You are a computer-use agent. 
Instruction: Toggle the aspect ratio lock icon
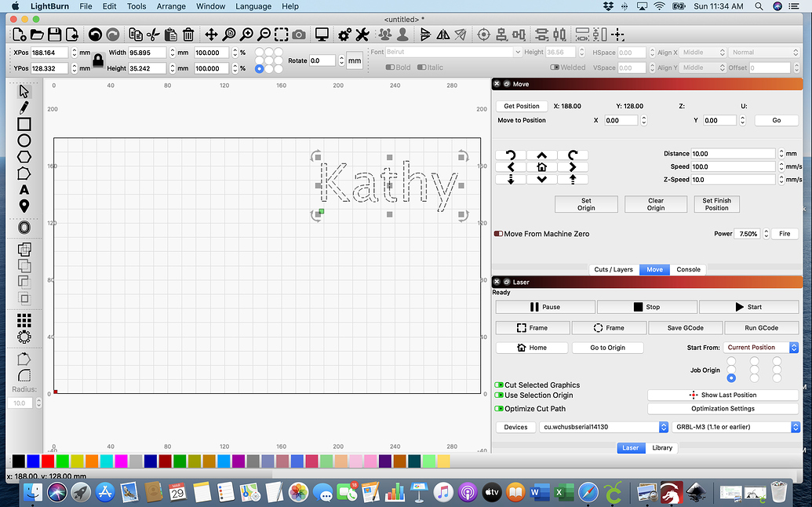coord(98,60)
